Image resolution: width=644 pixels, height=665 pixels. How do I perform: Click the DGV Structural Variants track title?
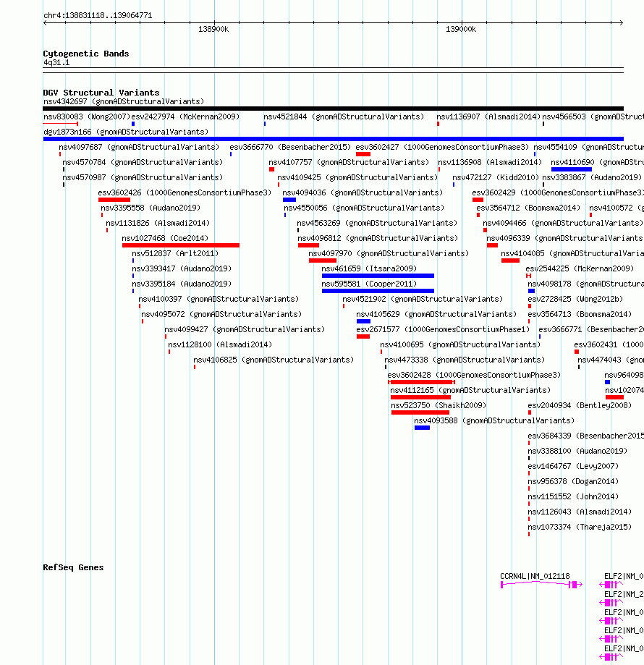point(101,93)
